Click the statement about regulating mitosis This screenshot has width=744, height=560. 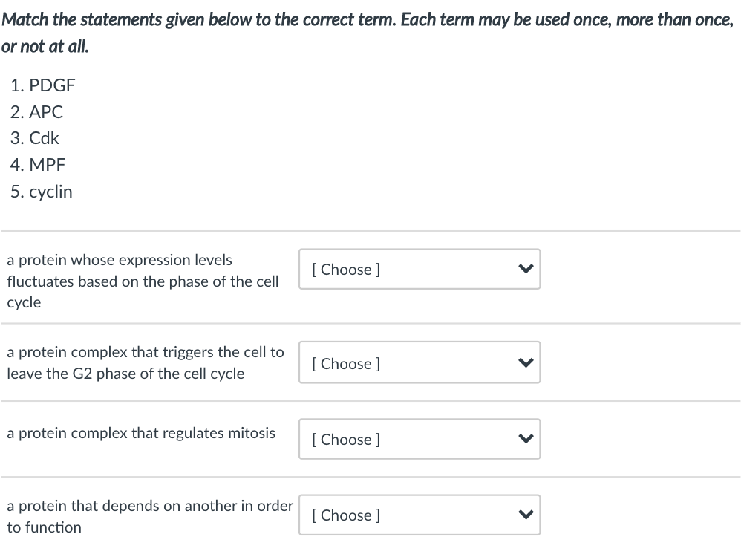(x=141, y=432)
